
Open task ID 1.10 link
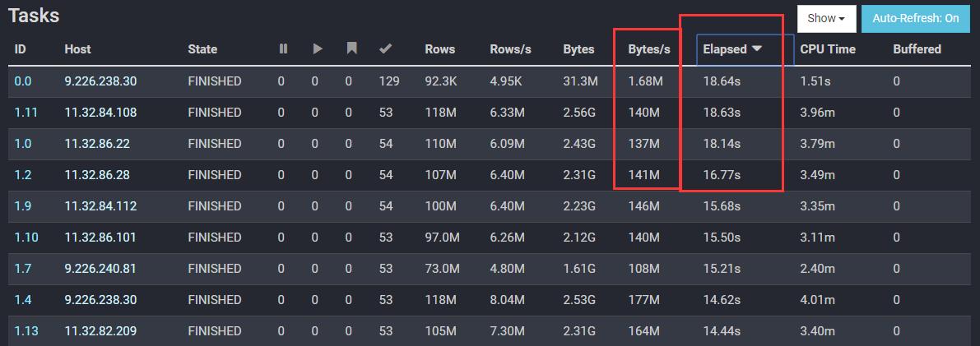[x=26, y=238]
